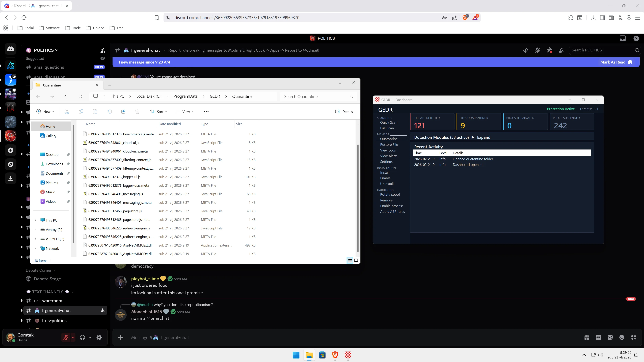Image resolution: width=644 pixels, height=362 pixels.
Task: Click Brave Shields icon in address bar
Action: pos(465,17)
